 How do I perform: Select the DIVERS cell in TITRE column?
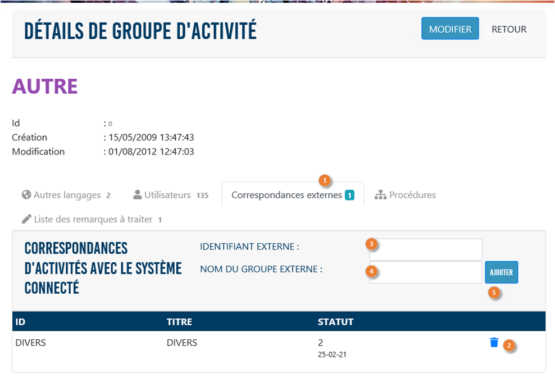point(182,343)
